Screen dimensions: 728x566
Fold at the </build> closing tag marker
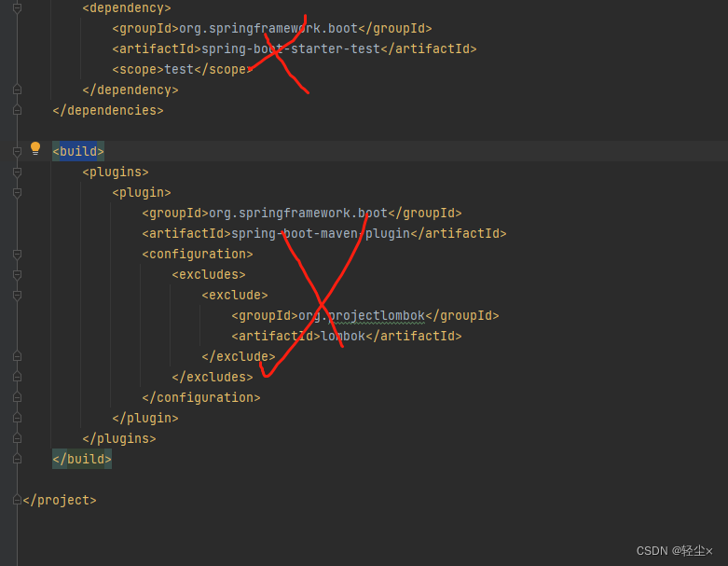click(17, 459)
